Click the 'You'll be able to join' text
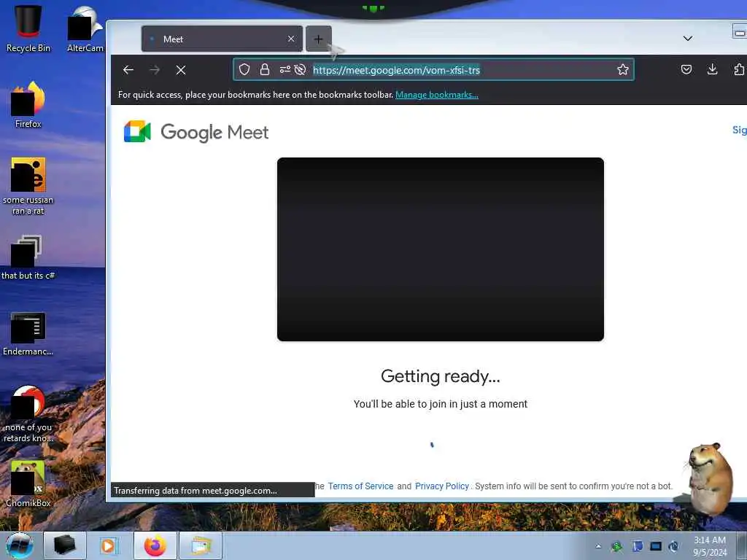This screenshot has width=747, height=560. (x=440, y=404)
